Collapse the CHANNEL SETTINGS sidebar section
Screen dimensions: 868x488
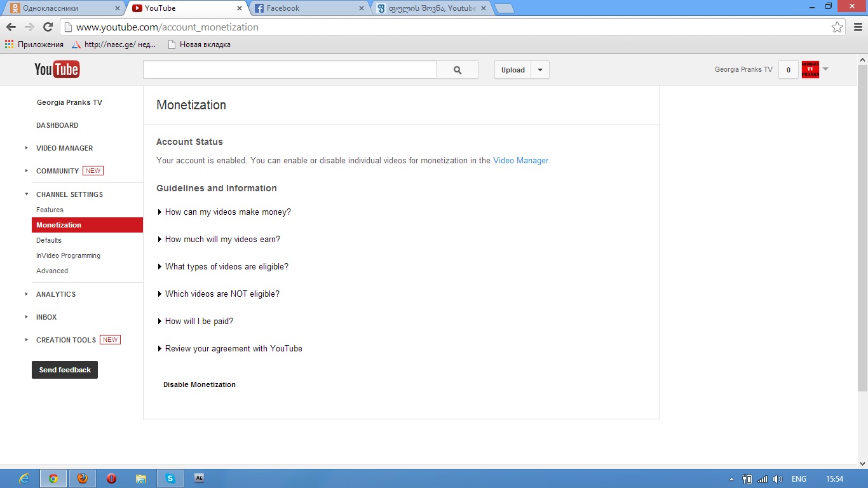click(26, 194)
